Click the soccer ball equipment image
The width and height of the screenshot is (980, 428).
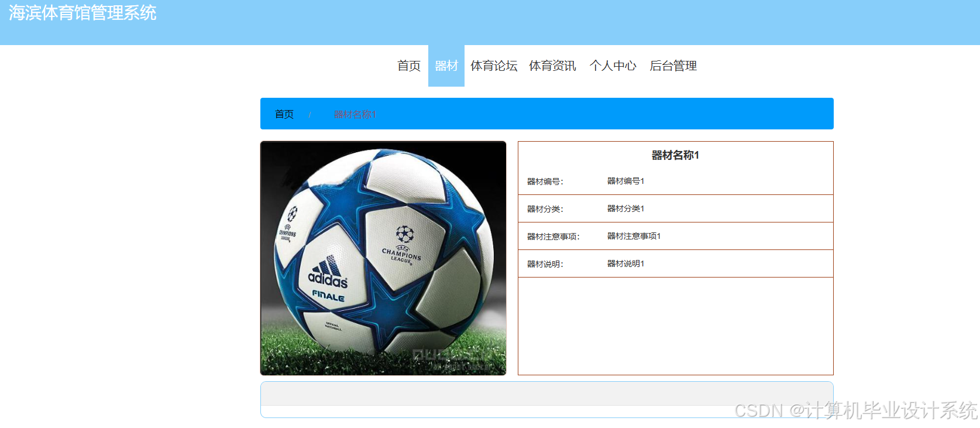tap(383, 258)
